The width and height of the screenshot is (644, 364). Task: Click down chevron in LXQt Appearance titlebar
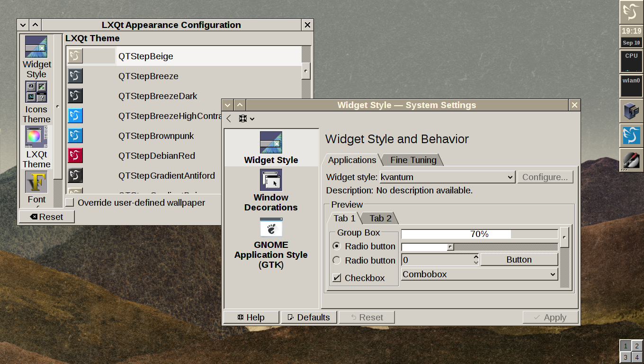pos(23,25)
